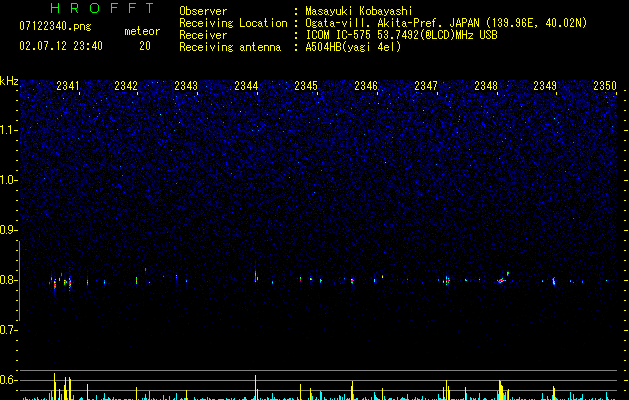The width and height of the screenshot is (629, 400).
Task: Click the 0.8 kHz axis label
Action: coord(8,280)
